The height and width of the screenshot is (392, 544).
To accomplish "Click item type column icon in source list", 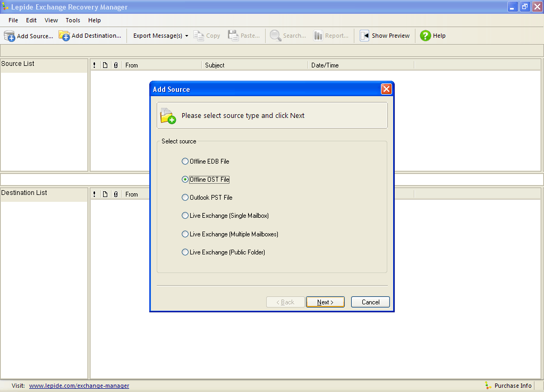I will click(105, 65).
